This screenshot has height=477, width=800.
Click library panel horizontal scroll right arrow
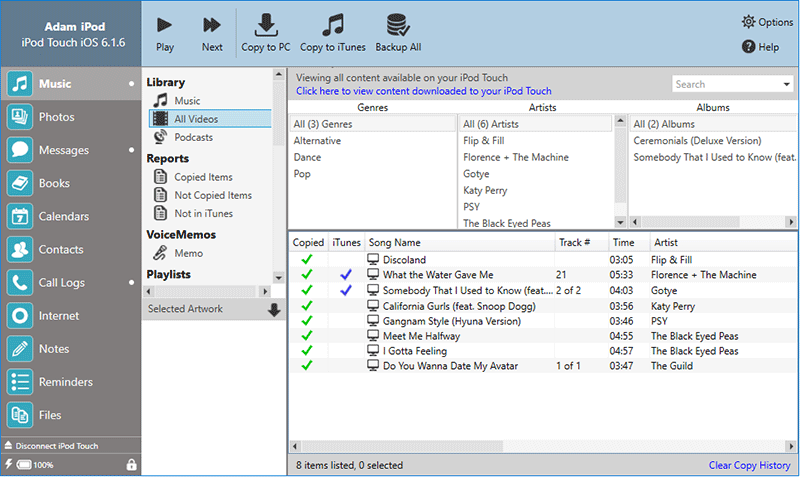coord(264,292)
